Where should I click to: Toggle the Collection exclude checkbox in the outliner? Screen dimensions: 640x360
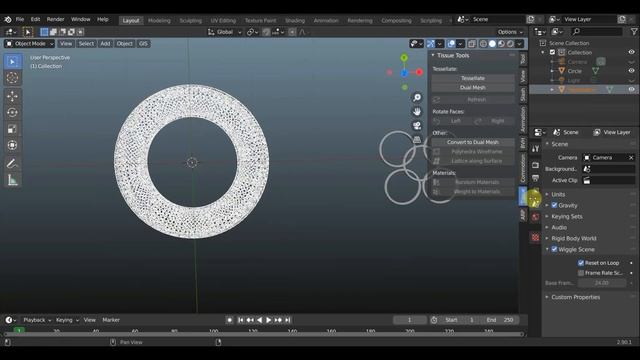pyautogui.click(x=553, y=52)
